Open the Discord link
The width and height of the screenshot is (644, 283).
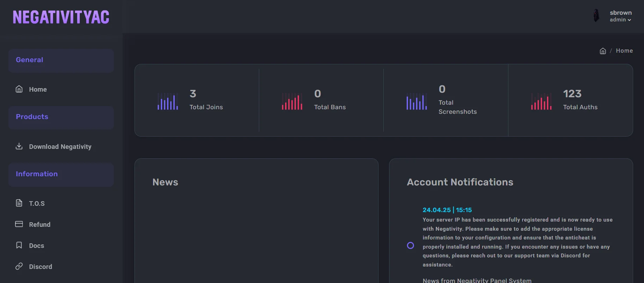click(40, 267)
